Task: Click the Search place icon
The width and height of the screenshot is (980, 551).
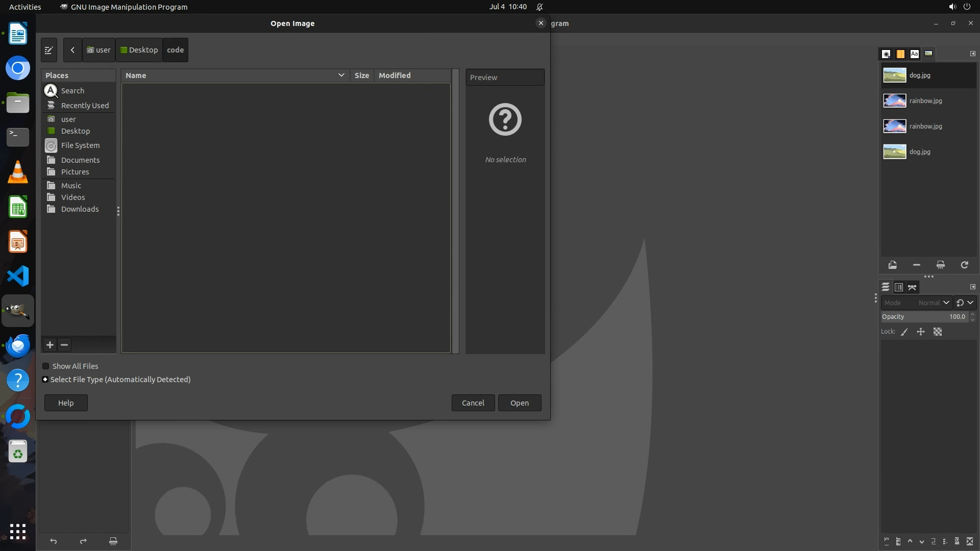Action: (x=51, y=91)
